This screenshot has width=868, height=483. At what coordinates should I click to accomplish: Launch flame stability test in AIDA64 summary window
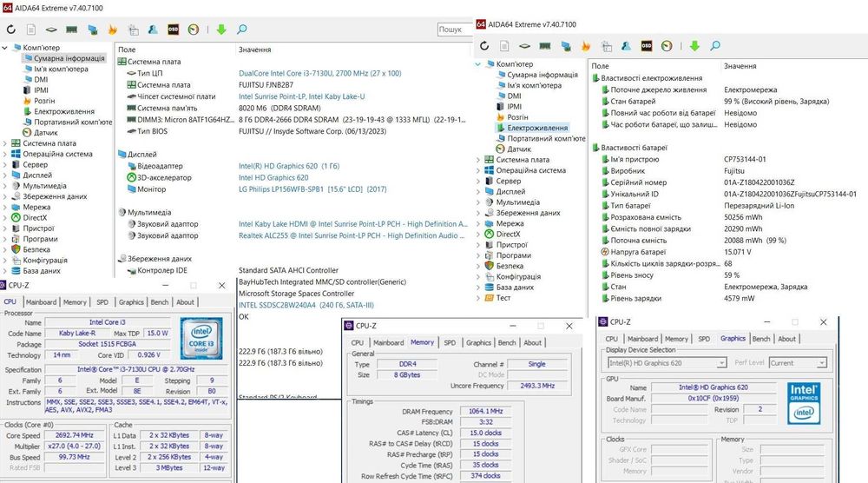112,30
